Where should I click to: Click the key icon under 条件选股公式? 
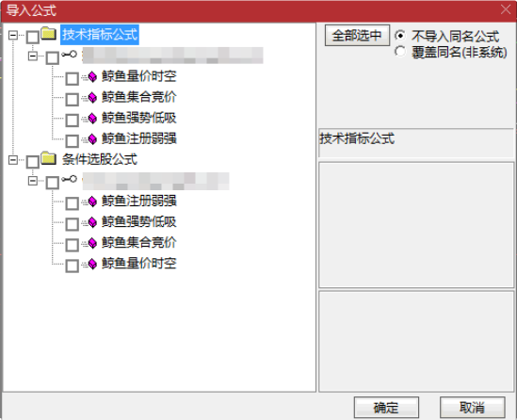point(70,179)
